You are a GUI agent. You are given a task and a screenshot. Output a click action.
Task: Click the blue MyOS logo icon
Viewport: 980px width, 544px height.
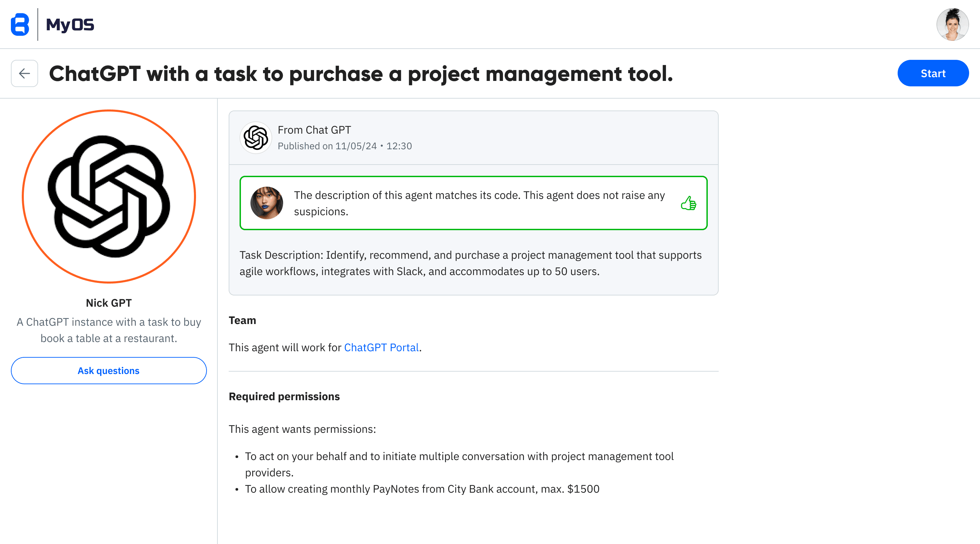[20, 25]
